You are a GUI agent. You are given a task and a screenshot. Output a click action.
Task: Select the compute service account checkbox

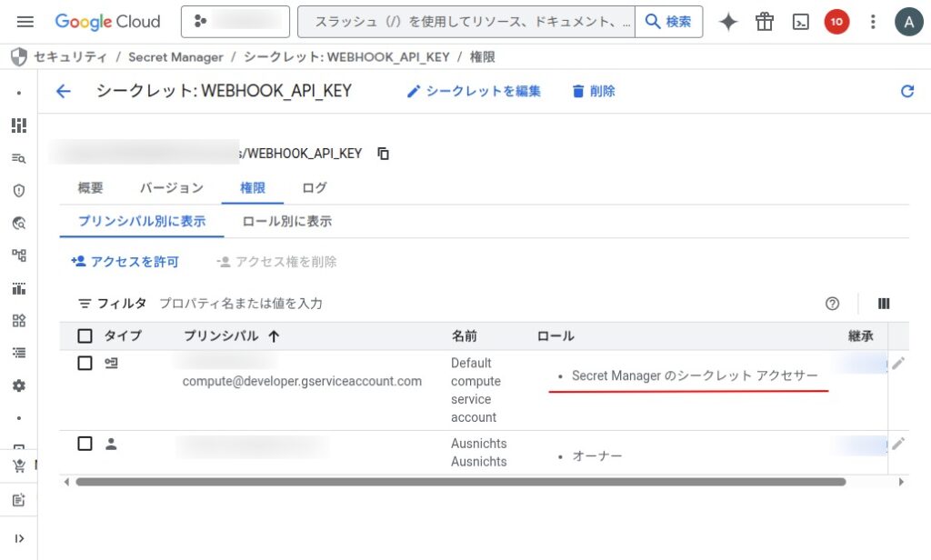(85, 364)
